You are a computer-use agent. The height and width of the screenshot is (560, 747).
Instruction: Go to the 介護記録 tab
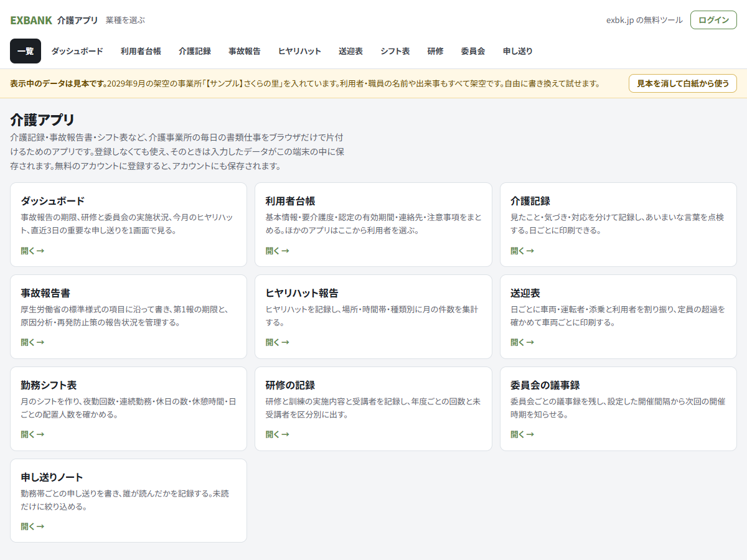point(195,51)
